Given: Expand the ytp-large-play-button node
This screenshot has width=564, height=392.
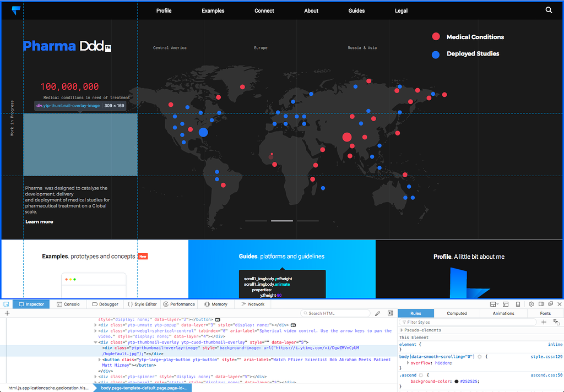Looking at the screenshot, I should 100,360.
